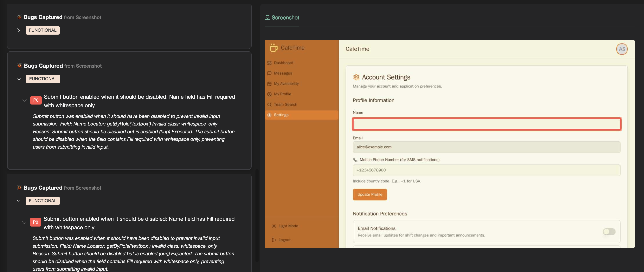The width and height of the screenshot is (644, 272).
Task: Collapse the first P0 bug details
Action: pyautogui.click(x=24, y=100)
